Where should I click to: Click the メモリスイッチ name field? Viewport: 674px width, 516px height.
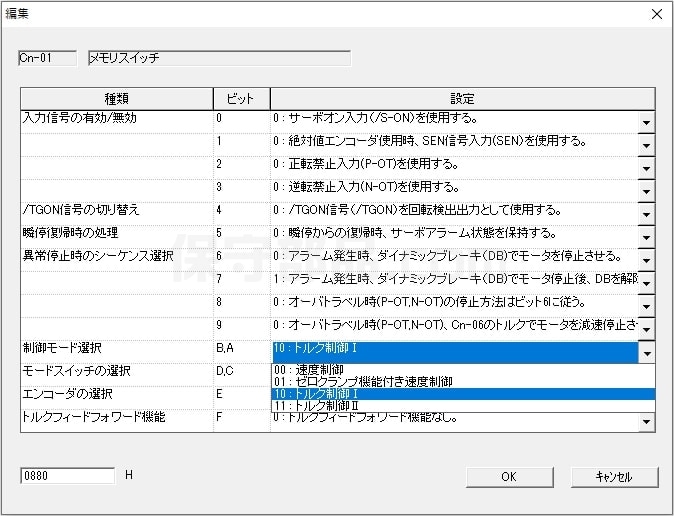point(219,58)
